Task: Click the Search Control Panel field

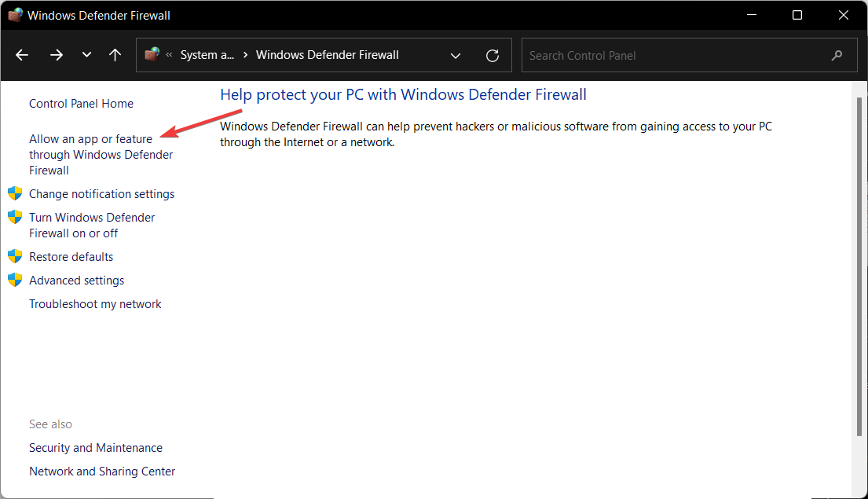Action: (x=689, y=55)
